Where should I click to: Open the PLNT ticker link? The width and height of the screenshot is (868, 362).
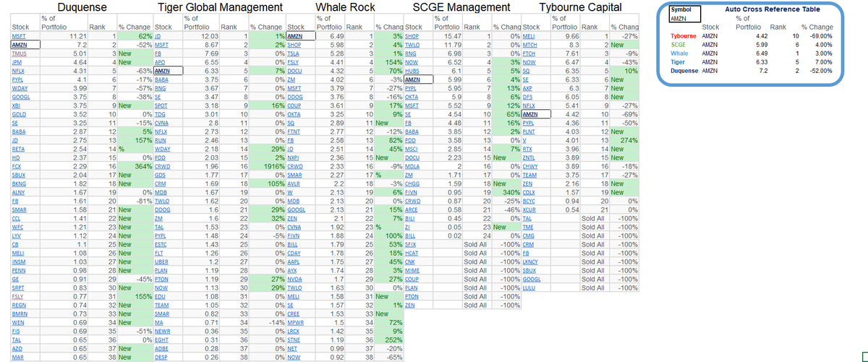528,132
